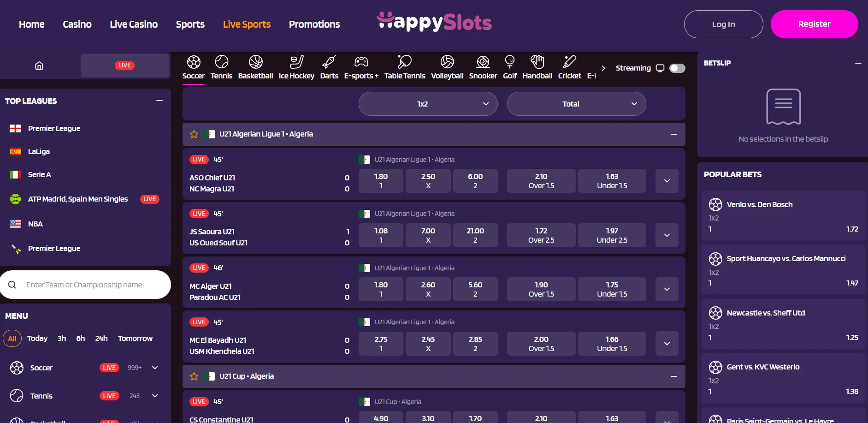Select the Handball icon
This screenshot has width=868, height=423.
point(537,62)
